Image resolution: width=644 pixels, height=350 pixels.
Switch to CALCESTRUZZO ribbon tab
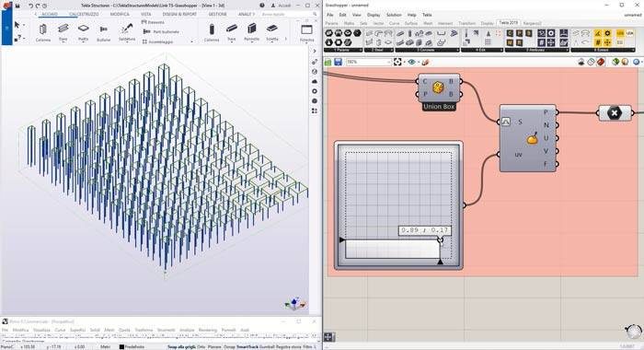[x=84, y=14]
